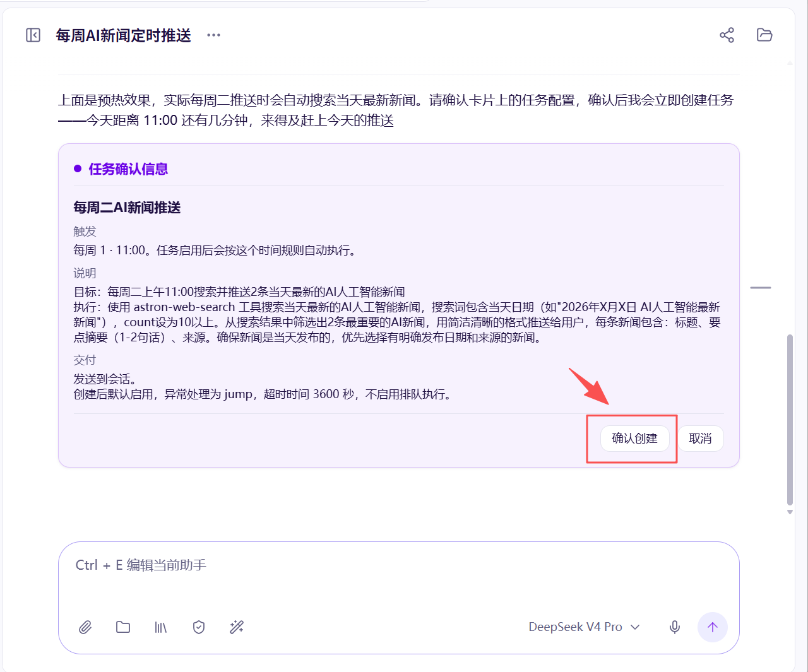Click the delivery text 发送到会话。

tap(105, 379)
